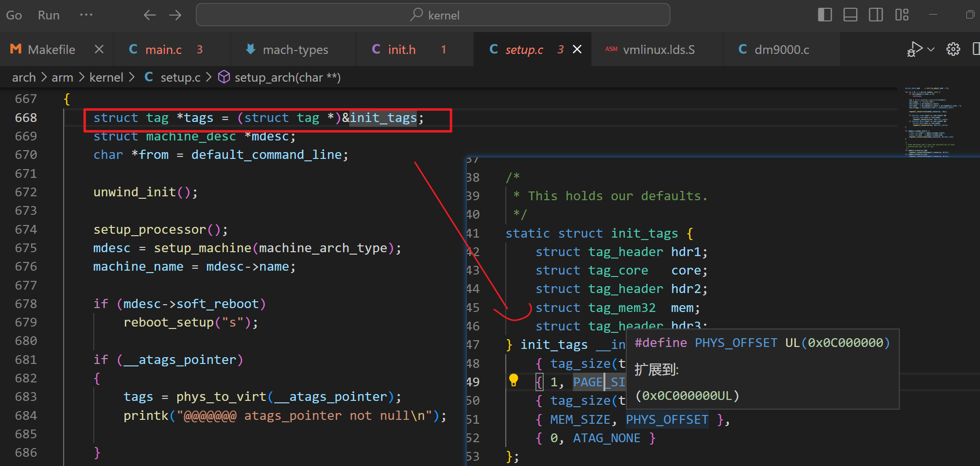Click setup_processor() call
The height and width of the screenshot is (466, 980).
pyautogui.click(x=160, y=229)
